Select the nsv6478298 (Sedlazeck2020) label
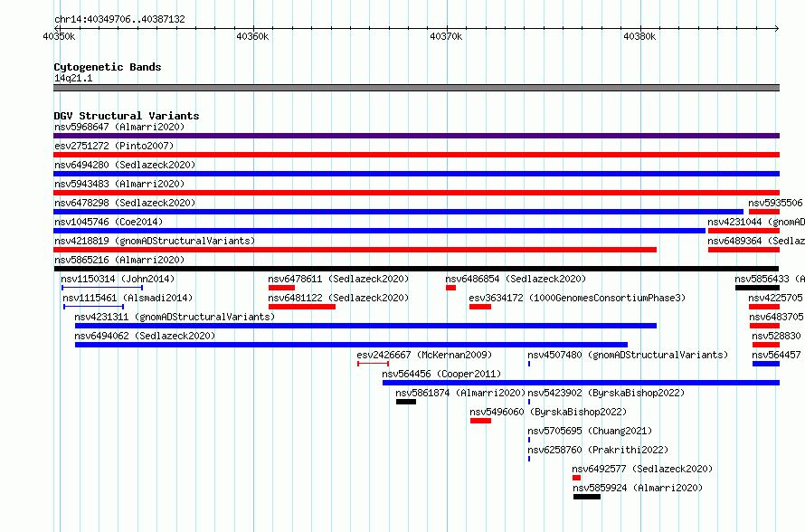The width and height of the screenshot is (805, 532). (125, 203)
